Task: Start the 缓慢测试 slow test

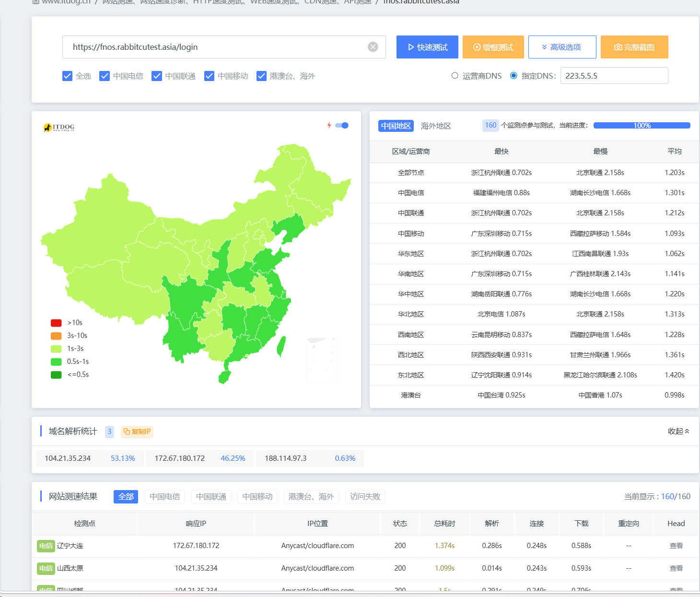Action: (x=493, y=47)
